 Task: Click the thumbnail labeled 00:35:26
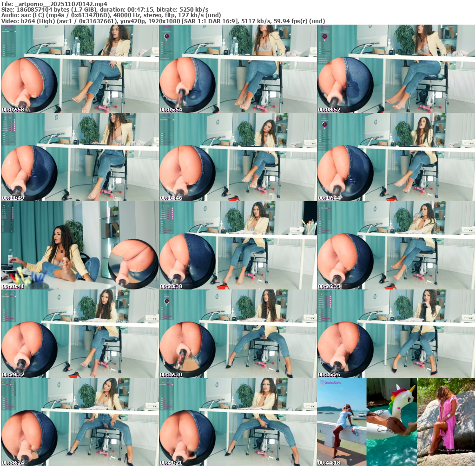pos(396,334)
